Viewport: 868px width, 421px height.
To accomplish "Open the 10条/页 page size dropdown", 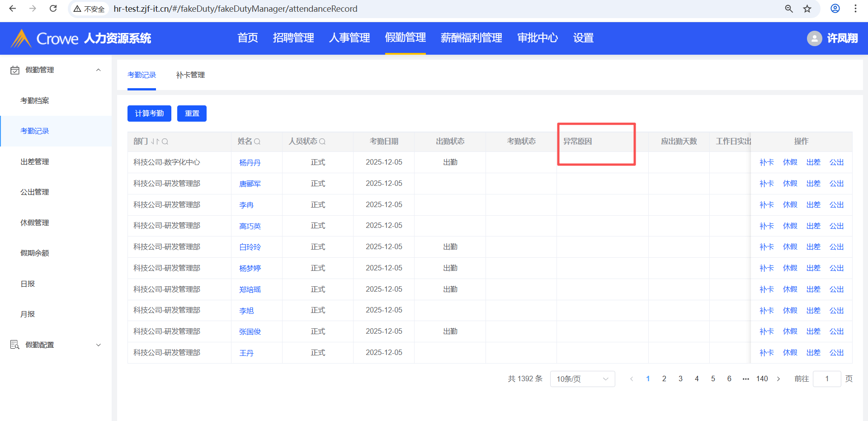I will point(582,379).
